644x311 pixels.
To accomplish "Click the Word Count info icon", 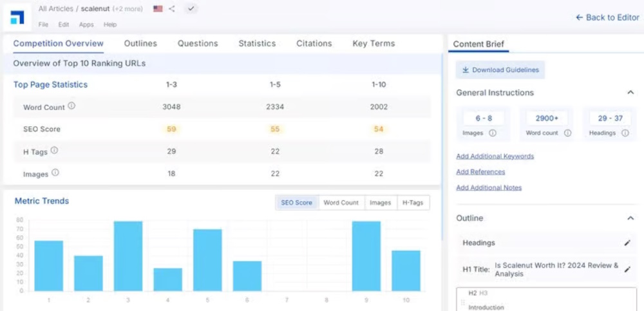I will 71,106.
